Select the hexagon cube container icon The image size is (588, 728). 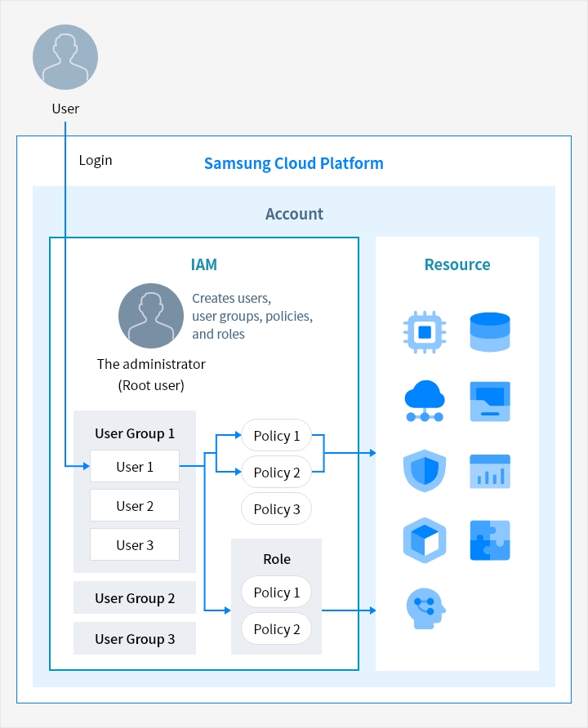(425, 540)
